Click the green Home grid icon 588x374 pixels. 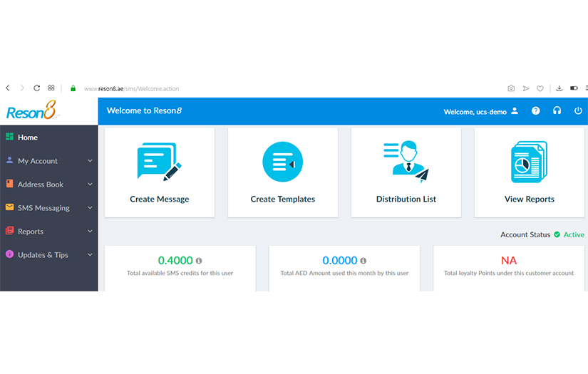tap(10, 137)
